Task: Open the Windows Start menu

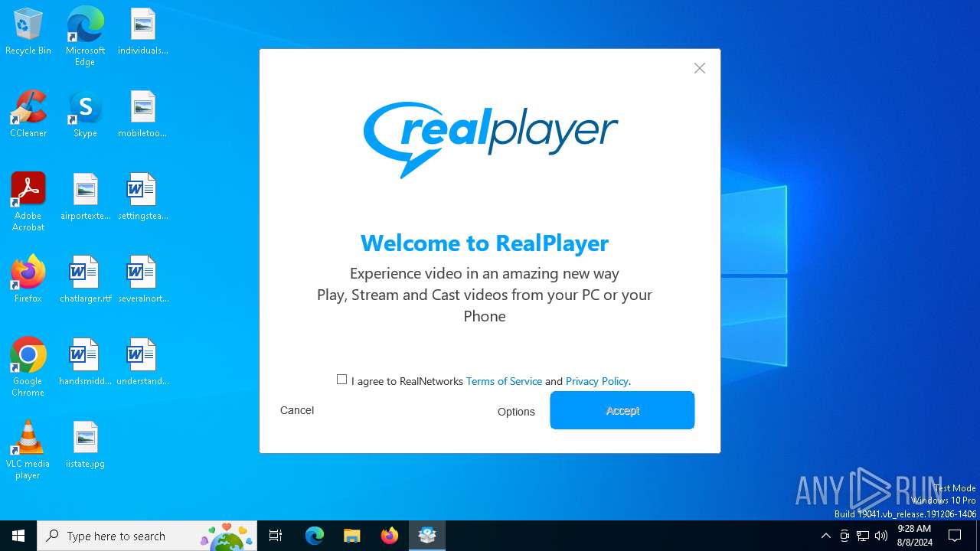Action: (x=18, y=536)
